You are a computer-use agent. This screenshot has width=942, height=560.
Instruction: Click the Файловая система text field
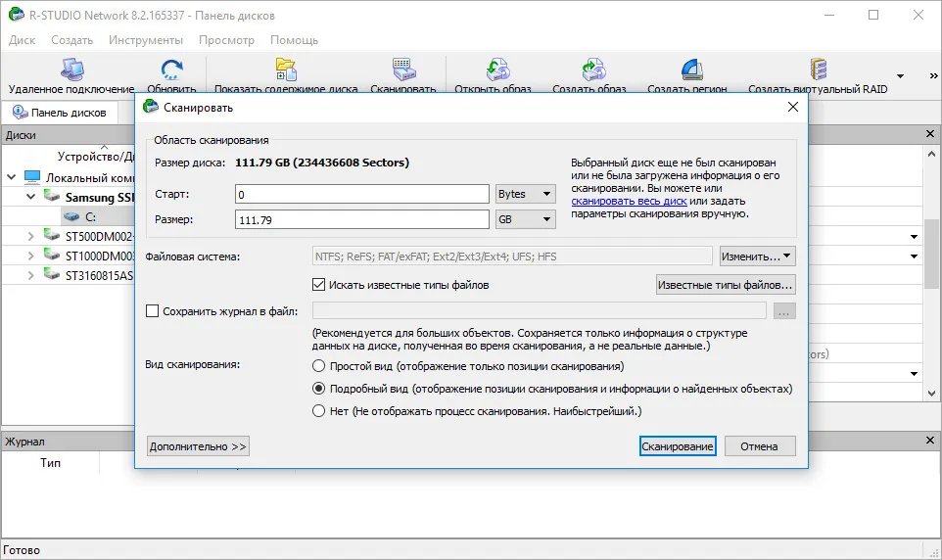pos(512,257)
